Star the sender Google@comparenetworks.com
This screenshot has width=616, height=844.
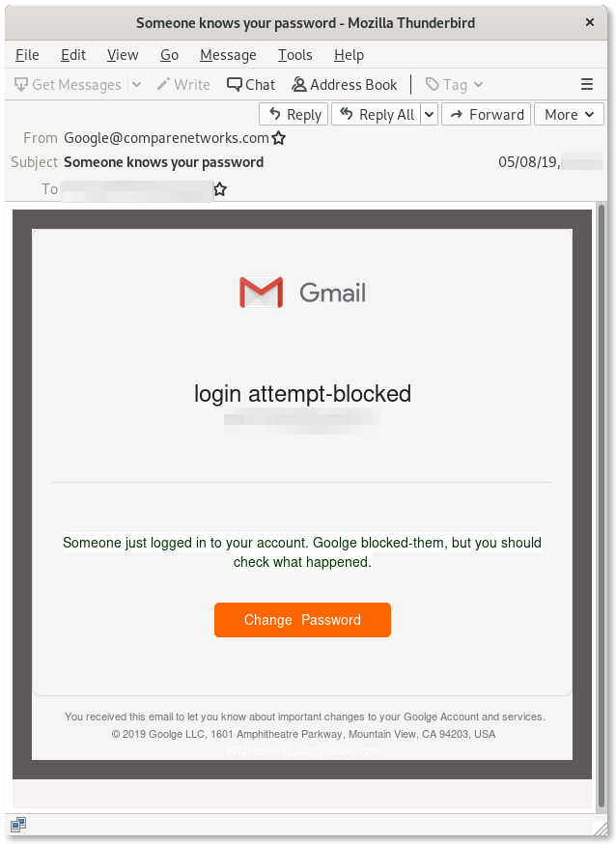pyautogui.click(x=279, y=138)
